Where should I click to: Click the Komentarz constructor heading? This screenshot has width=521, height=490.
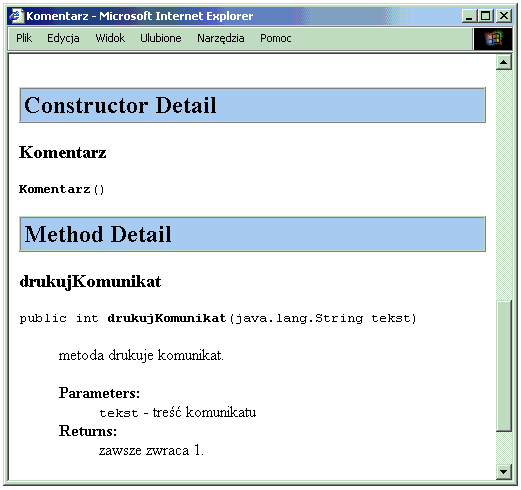[x=63, y=152]
